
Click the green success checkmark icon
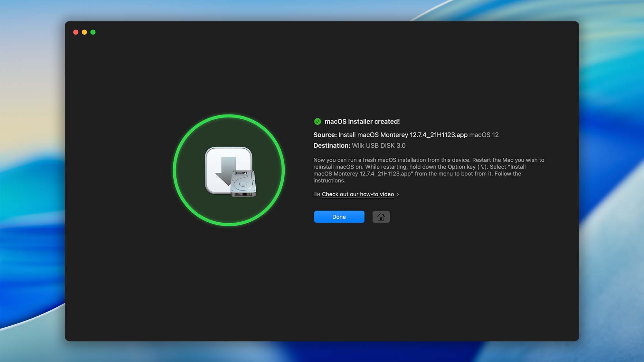(317, 122)
